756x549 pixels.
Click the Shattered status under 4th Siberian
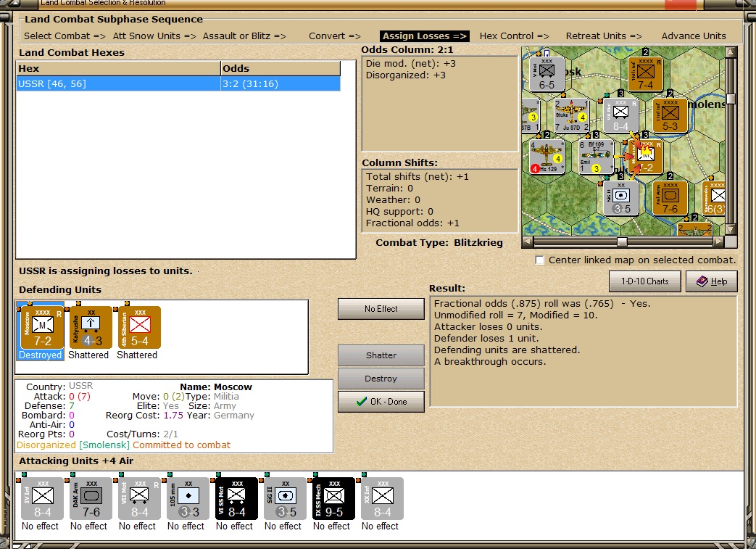(137, 355)
